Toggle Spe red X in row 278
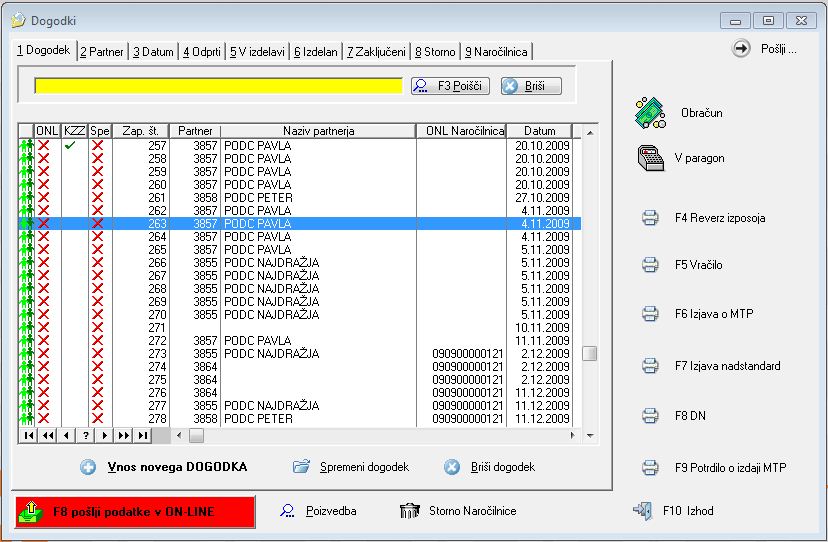 click(x=97, y=419)
